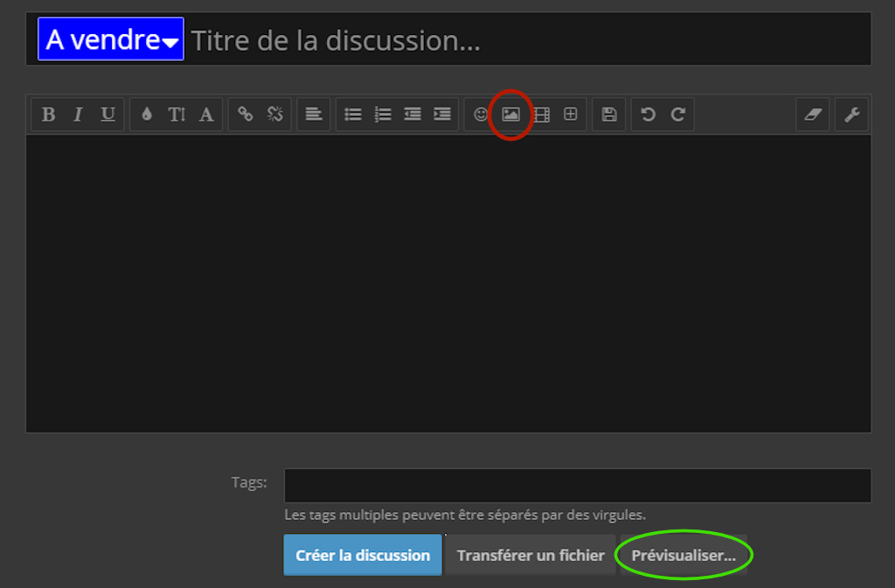
Task: Open the smiley picker in the editor toolbar
Action: click(x=482, y=114)
